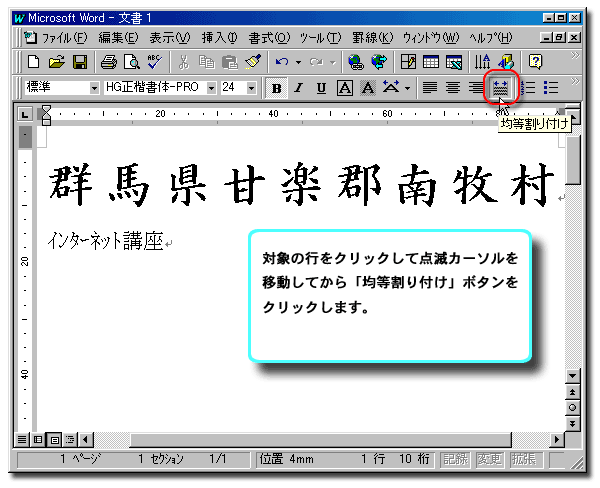Center the paragraph alignment button
The height and width of the screenshot is (488, 600).
pos(453,88)
